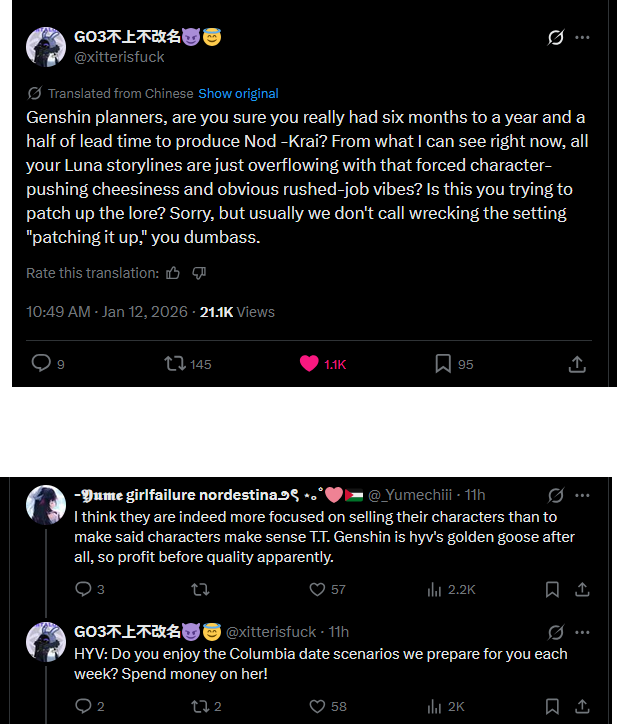Bookmark Yumechiii's reply
Screen dimensions: 617x724
coord(552,589)
